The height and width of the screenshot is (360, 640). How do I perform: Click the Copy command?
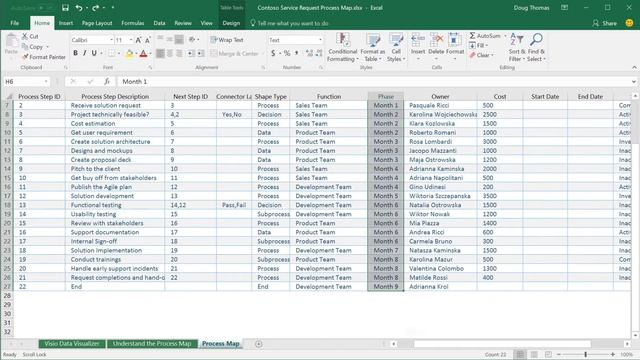coord(33,47)
